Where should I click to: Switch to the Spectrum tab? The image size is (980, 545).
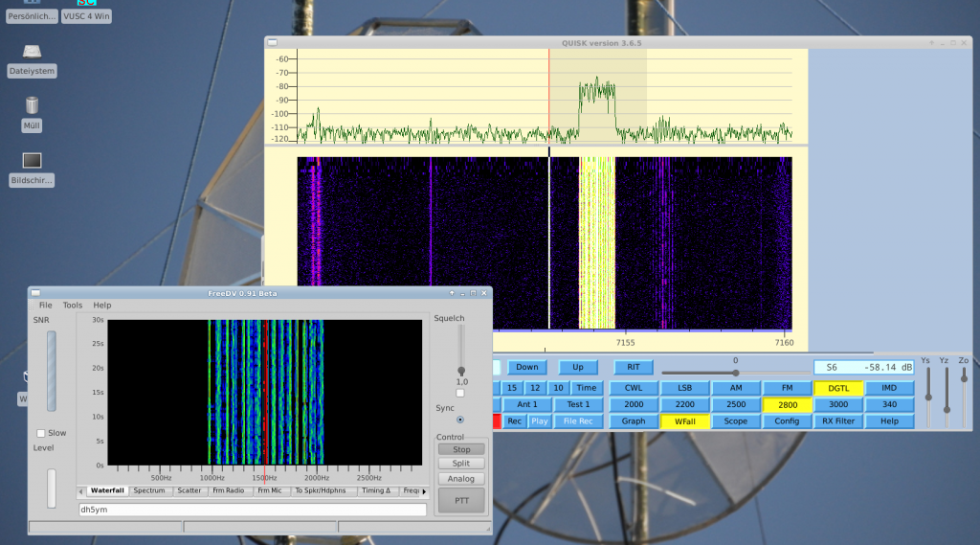[149, 490]
